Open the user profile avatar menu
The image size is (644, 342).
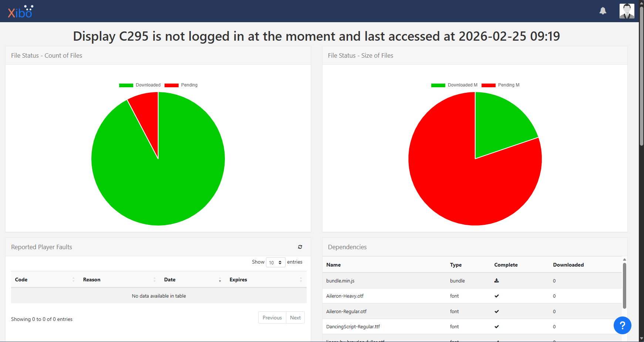pyautogui.click(x=627, y=11)
